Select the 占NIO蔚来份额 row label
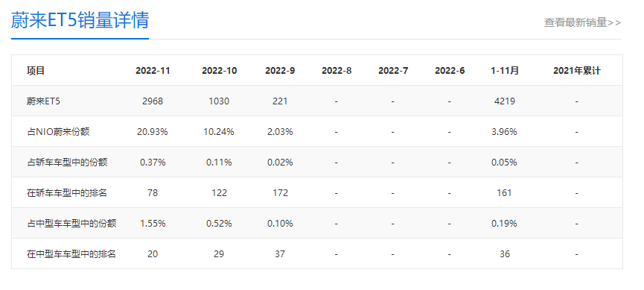The width and height of the screenshot is (644, 290). (58, 132)
